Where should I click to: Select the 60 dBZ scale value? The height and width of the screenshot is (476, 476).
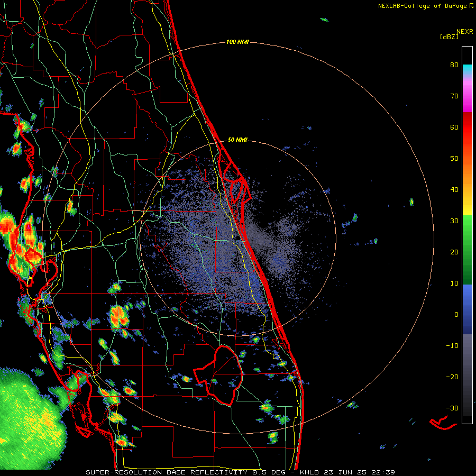coord(454,127)
